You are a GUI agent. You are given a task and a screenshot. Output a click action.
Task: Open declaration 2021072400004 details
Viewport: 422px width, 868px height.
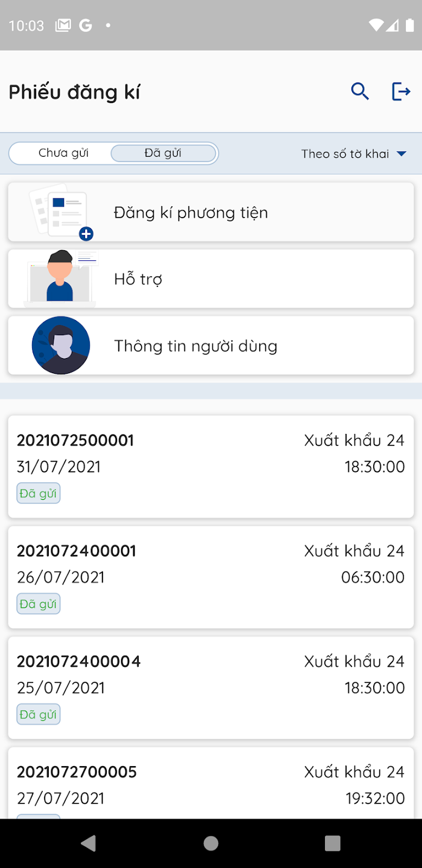(x=211, y=687)
